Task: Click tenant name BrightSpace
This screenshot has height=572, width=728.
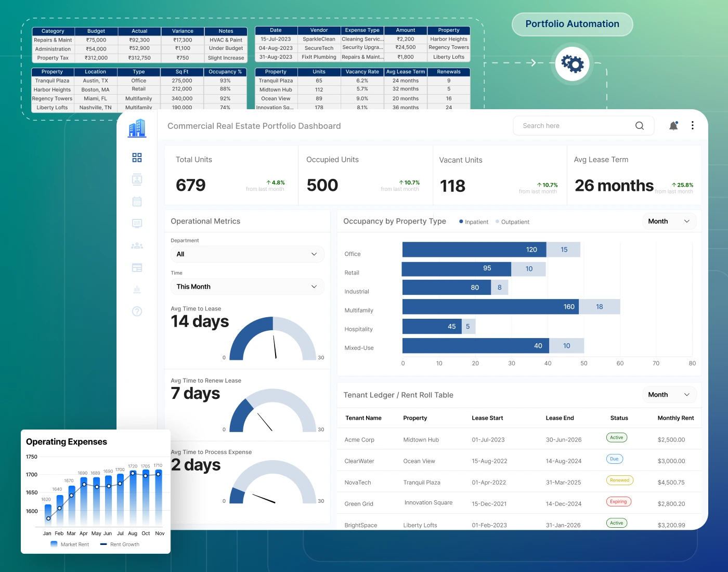Action: pos(361,525)
